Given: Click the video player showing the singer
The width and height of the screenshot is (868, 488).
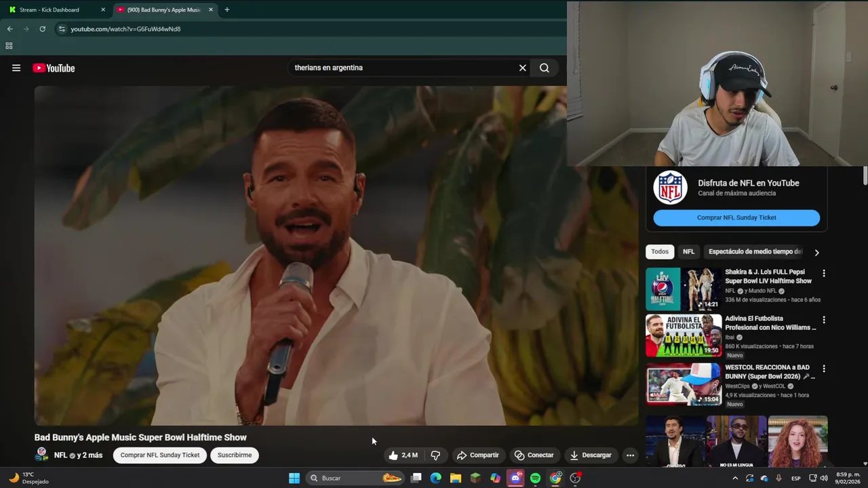Looking at the screenshot, I should (x=336, y=256).
